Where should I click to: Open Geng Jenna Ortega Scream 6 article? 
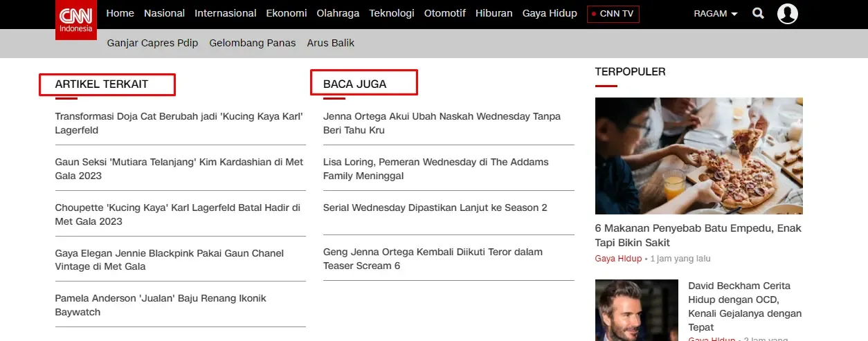pyautogui.click(x=433, y=259)
